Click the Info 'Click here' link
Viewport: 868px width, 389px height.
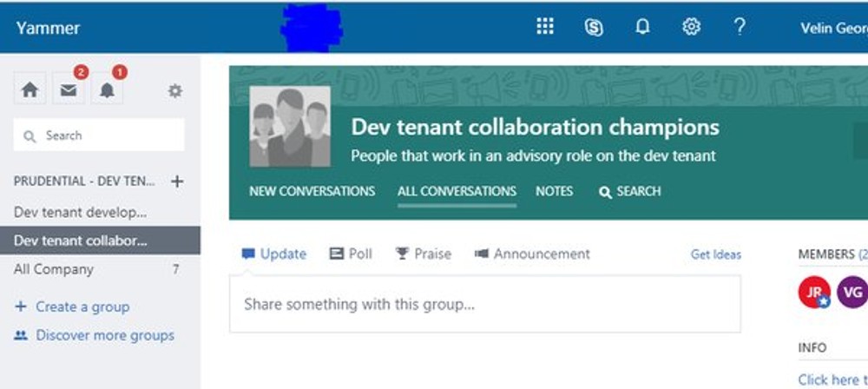click(x=832, y=379)
